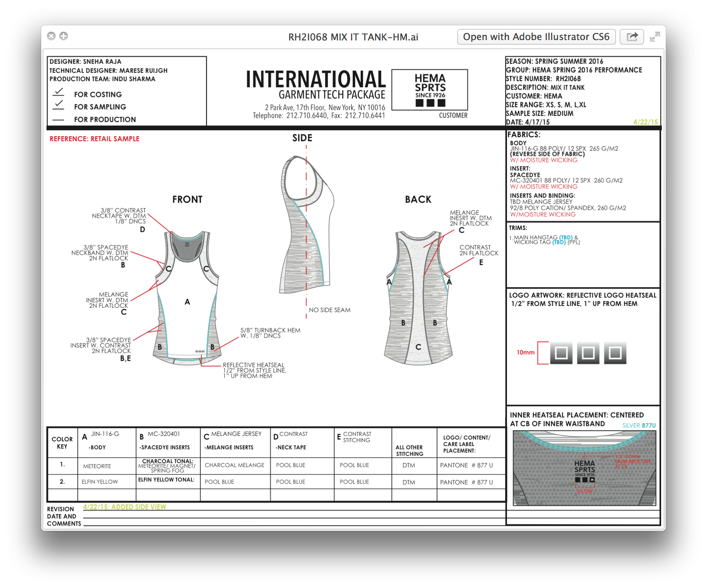Click the inner heatseal placement image
The image size is (707, 588).
[584, 467]
